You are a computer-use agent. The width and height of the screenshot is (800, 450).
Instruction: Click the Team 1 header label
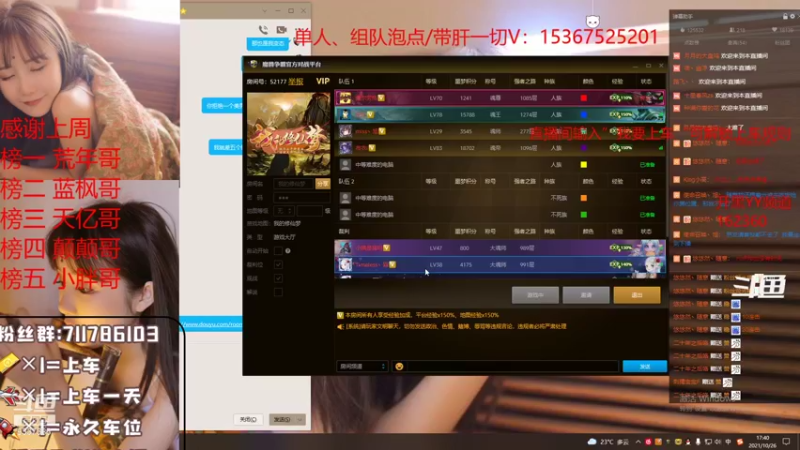pyautogui.click(x=346, y=81)
